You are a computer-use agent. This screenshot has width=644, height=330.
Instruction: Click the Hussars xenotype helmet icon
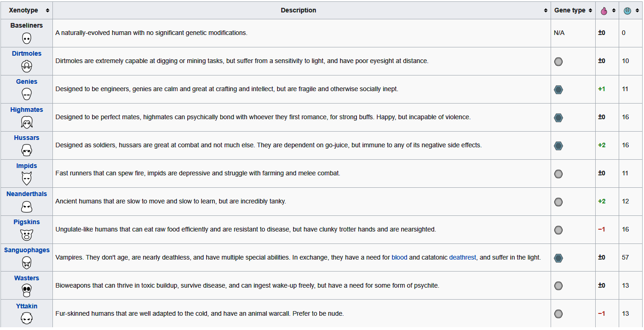point(27,151)
